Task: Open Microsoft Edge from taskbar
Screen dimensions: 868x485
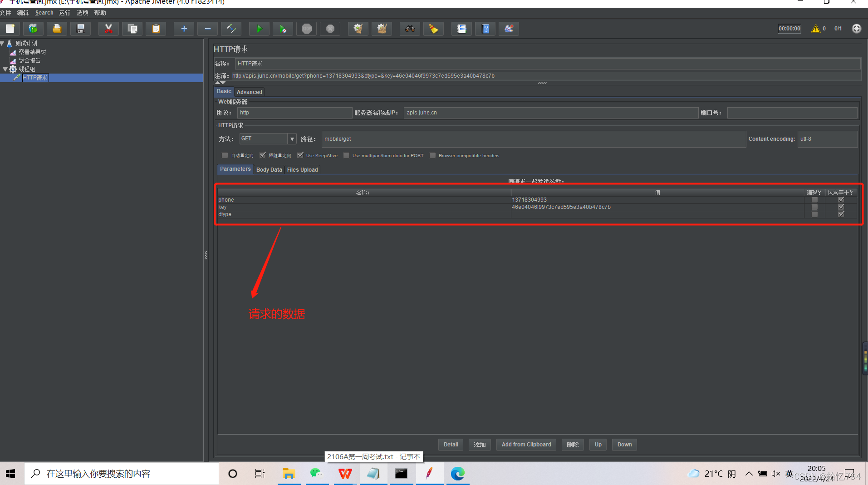Action: 457,474
